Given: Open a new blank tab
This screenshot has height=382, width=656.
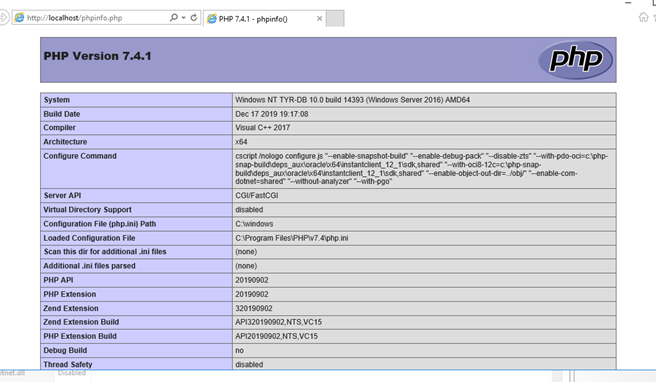Looking at the screenshot, I should click(x=335, y=18).
